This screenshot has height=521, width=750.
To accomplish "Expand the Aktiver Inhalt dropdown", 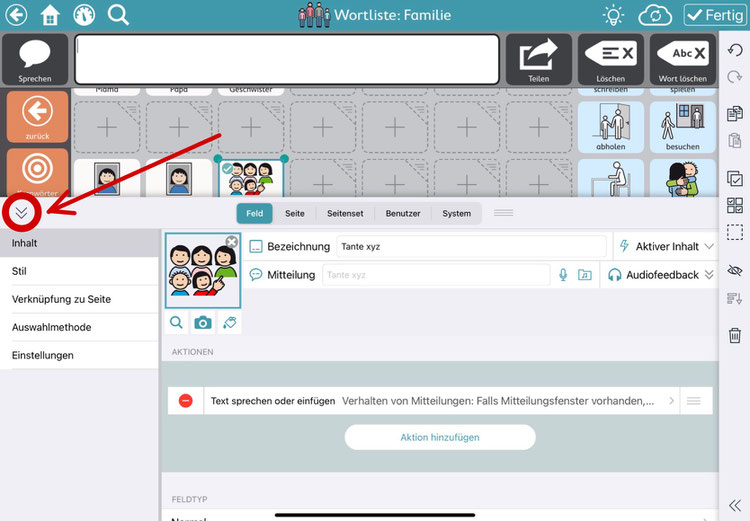I will [666, 246].
